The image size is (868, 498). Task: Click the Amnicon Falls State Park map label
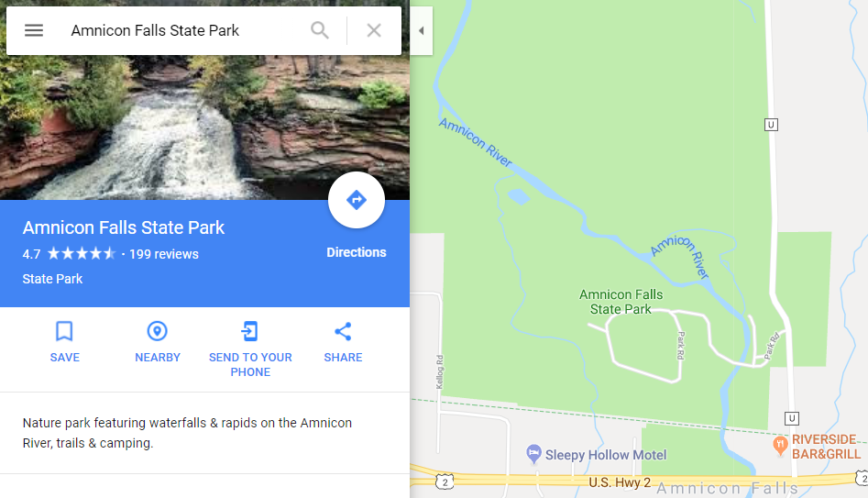coord(621,302)
